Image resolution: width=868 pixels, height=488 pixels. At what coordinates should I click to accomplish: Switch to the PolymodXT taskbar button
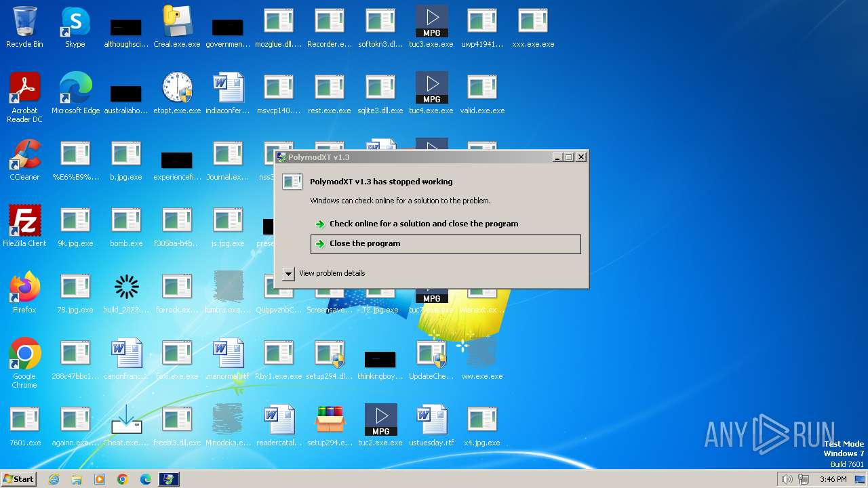click(x=169, y=479)
